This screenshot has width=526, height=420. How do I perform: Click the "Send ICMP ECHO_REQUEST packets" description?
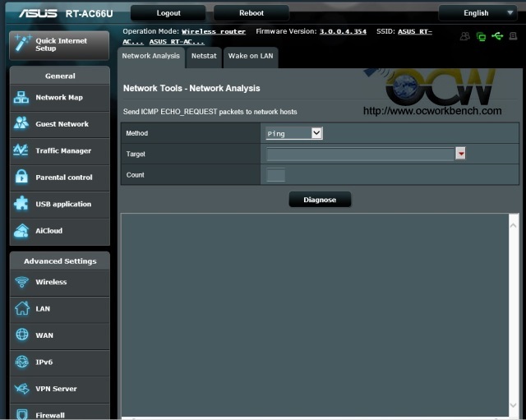point(210,112)
